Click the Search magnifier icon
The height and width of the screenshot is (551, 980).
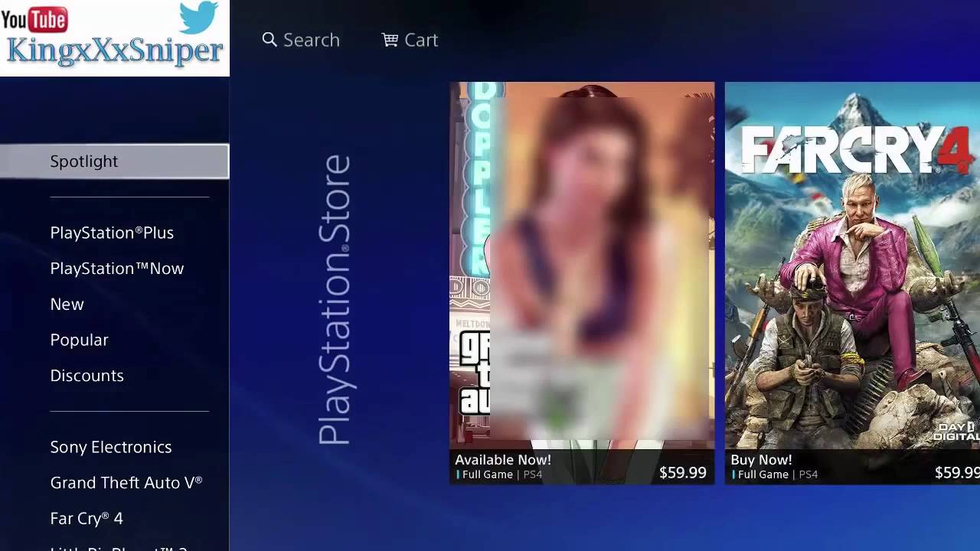click(x=269, y=40)
